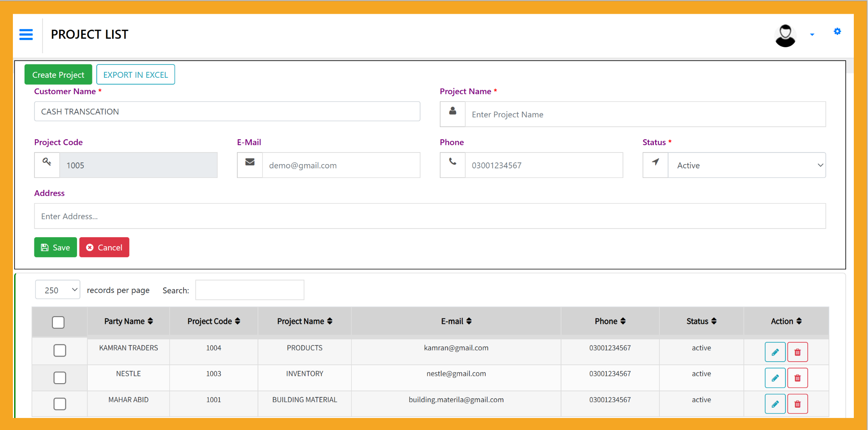Open the Status dropdown showing Active

click(x=746, y=165)
